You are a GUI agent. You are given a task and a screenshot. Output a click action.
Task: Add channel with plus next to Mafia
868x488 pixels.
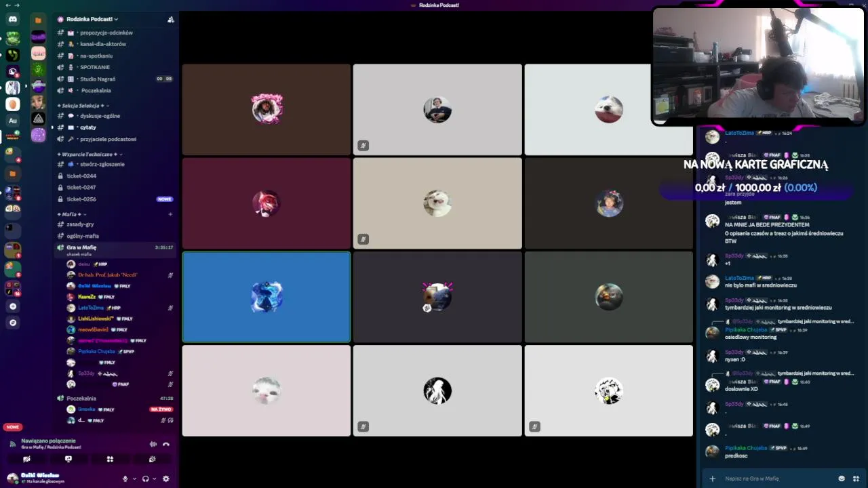(170, 214)
